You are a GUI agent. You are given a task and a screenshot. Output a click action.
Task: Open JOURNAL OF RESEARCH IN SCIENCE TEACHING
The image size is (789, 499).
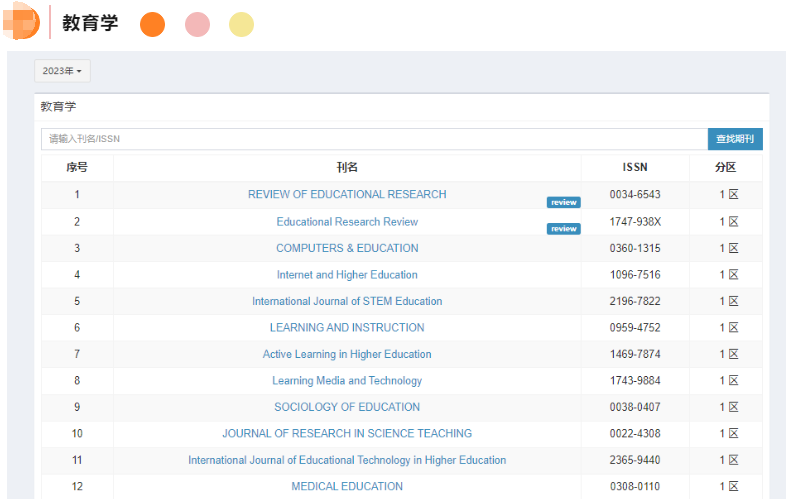[347, 433]
